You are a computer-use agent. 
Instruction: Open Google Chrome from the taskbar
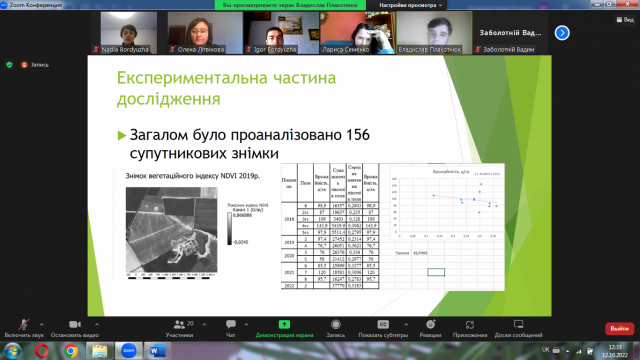[71, 351]
